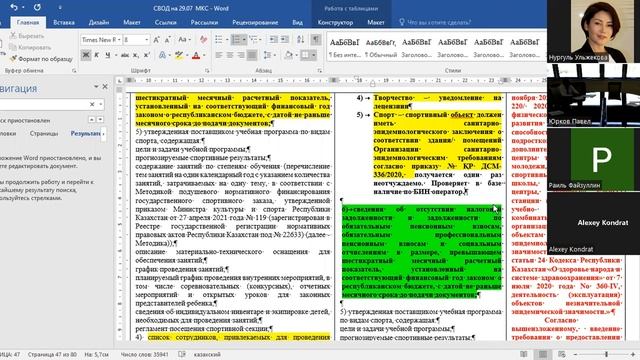Toggle bold Ж formatting
The width and height of the screenshot is (640, 360).
coord(86,55)
